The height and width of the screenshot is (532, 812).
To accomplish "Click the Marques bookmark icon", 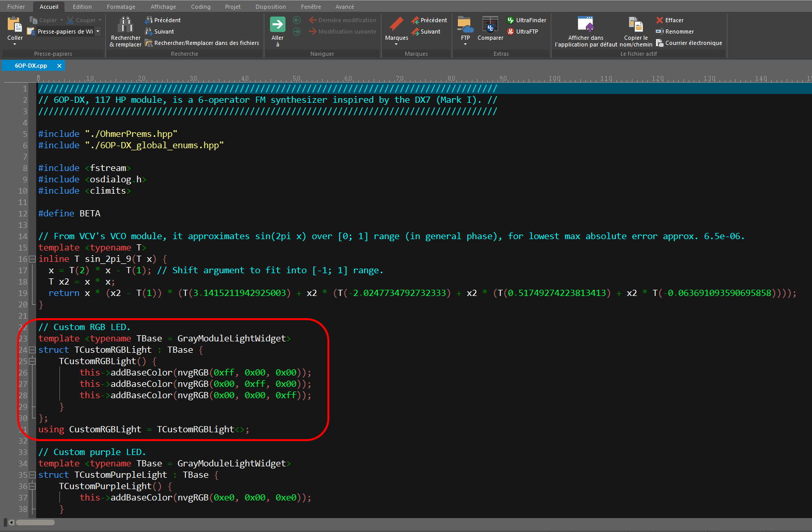I will point(396,24).
